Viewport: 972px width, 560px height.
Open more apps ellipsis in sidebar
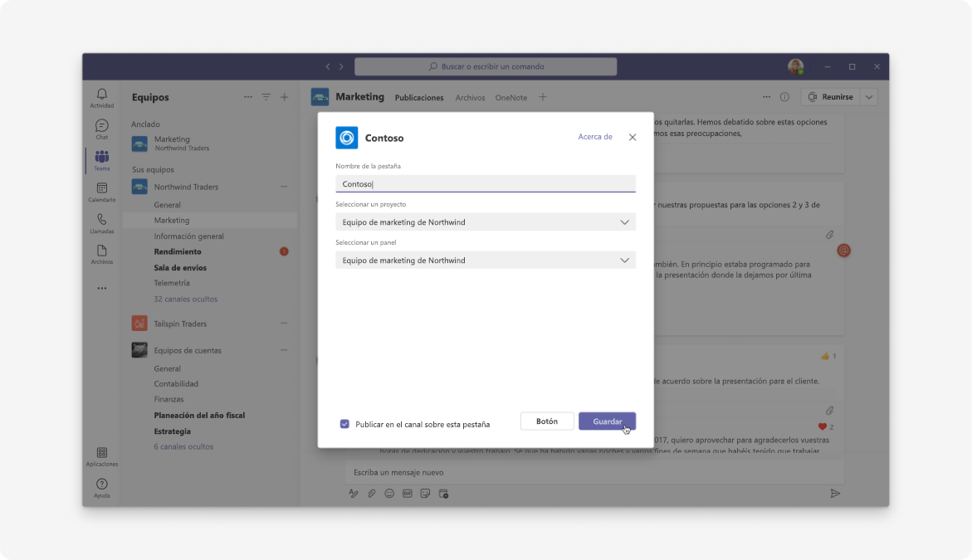101,288
